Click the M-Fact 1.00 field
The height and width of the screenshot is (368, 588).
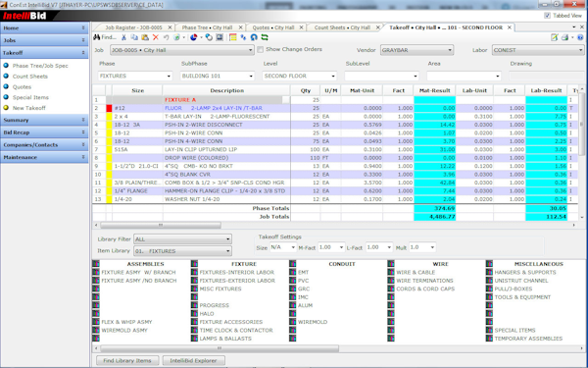(331, 247)
